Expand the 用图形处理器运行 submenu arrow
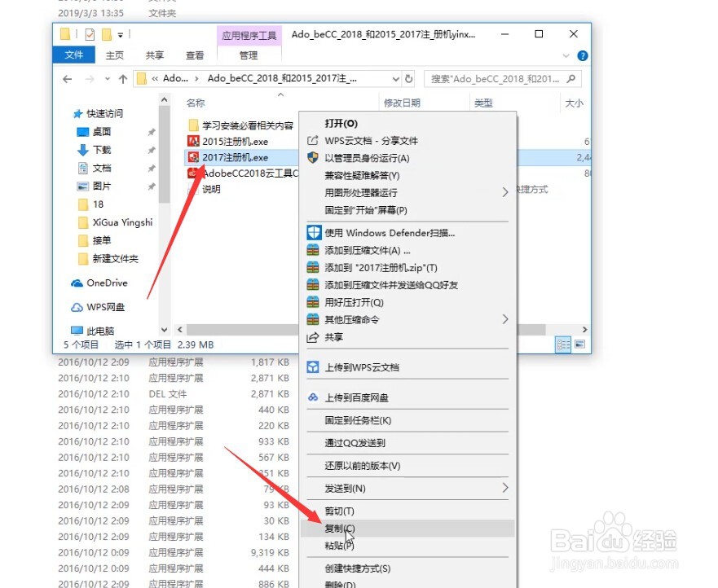The image size is (718, 588). [x=505, y=192]
